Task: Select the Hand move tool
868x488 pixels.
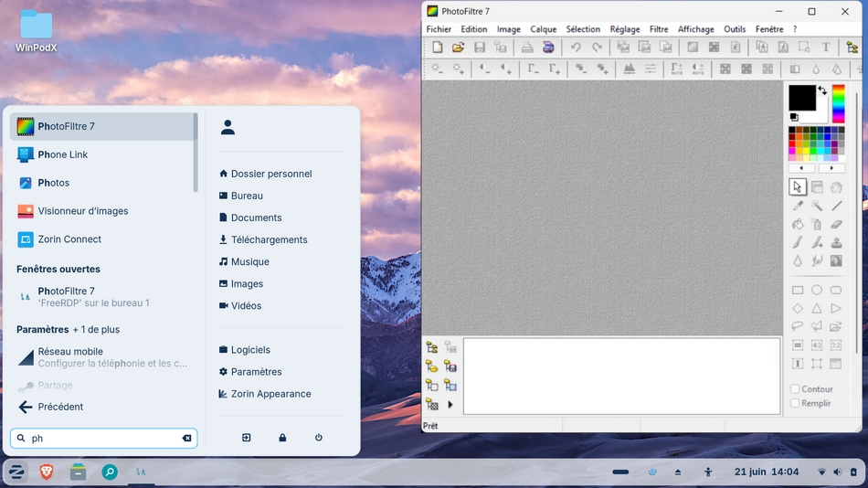Action: point(836,187)
